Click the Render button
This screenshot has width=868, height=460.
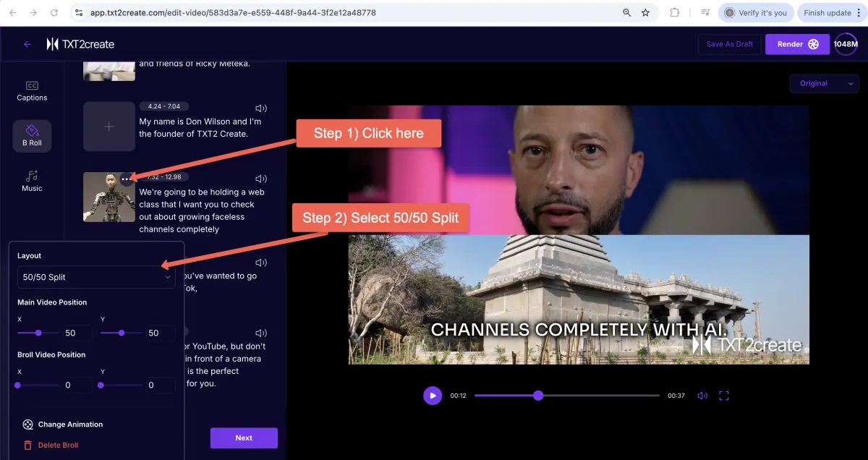pos(798,44)
